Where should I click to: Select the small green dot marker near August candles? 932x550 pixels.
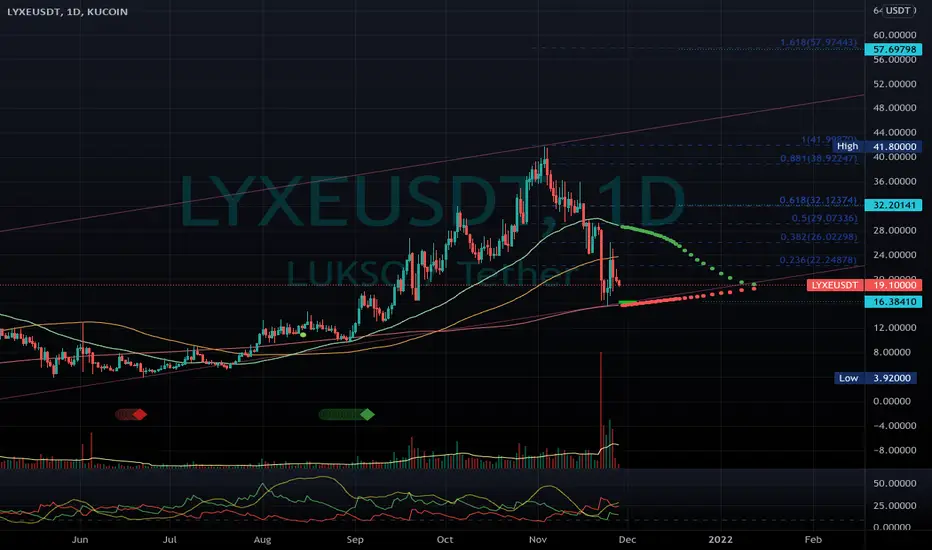pyautogui.click(x=303, y=335)
